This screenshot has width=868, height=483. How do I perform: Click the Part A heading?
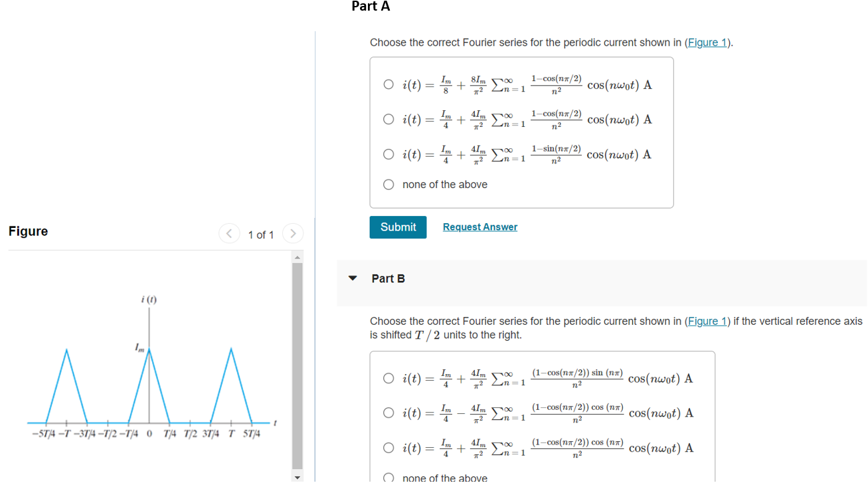371,7
